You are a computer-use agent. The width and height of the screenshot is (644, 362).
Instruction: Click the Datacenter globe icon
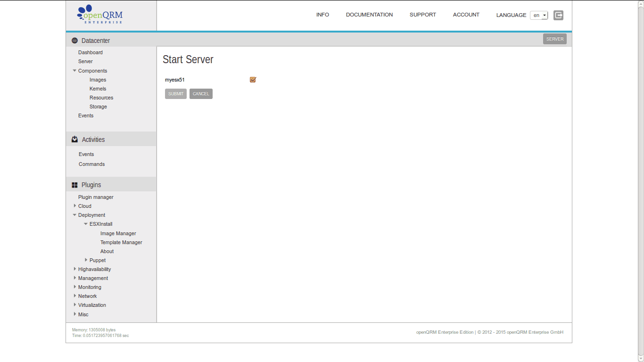tap(74, 41)
